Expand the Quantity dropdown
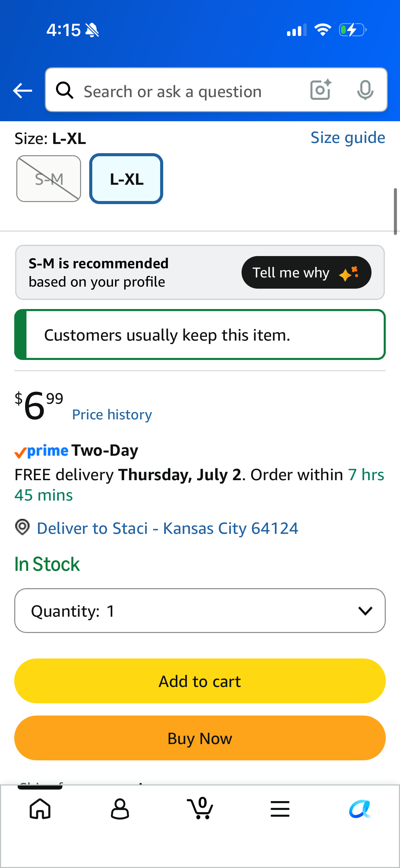Screen dimensions: 400x868 [x=200, y=611]
